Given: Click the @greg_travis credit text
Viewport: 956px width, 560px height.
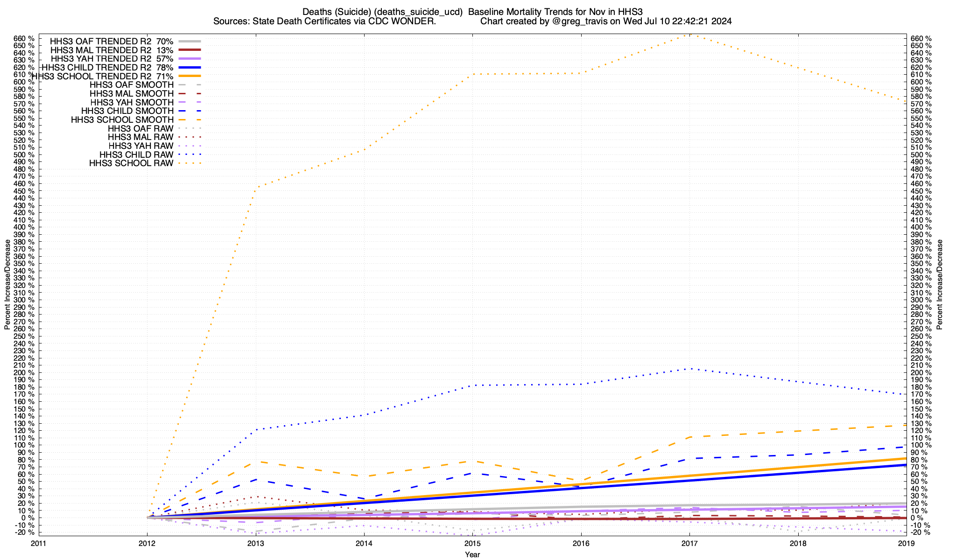Looking at the screenshot, I should [x=580, y=21].
